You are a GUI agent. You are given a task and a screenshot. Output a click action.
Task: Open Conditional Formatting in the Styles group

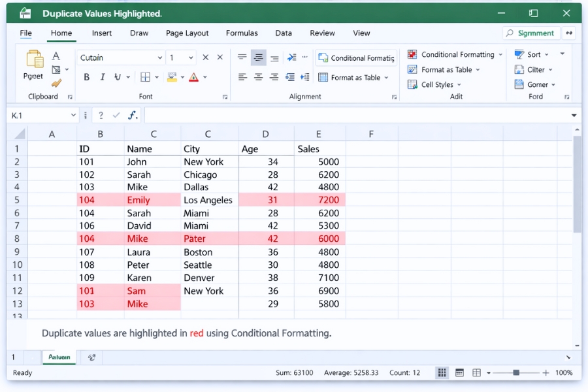(x=454, y=54)
